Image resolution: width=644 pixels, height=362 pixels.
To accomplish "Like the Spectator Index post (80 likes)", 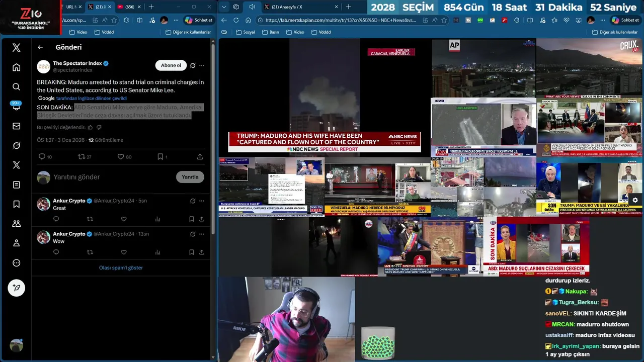I will click(x=121, y=157).
